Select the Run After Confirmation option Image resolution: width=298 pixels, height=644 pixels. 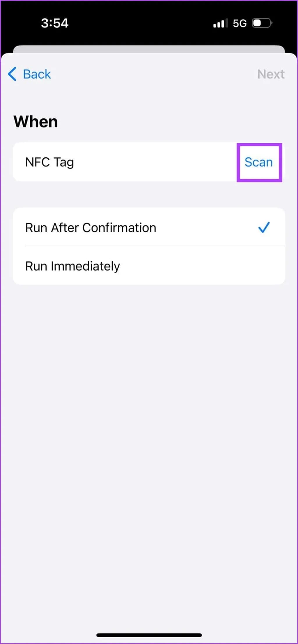(91, 228)
